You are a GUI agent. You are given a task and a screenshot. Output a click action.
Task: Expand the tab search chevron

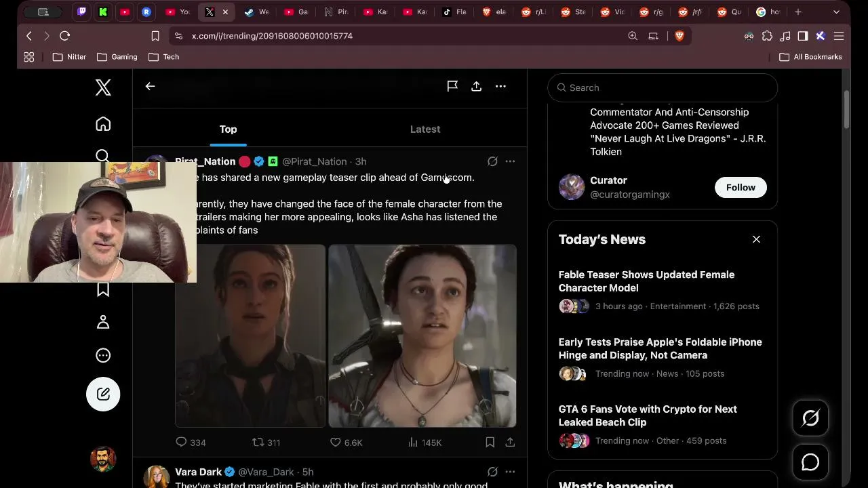click(x=837, y=12)
